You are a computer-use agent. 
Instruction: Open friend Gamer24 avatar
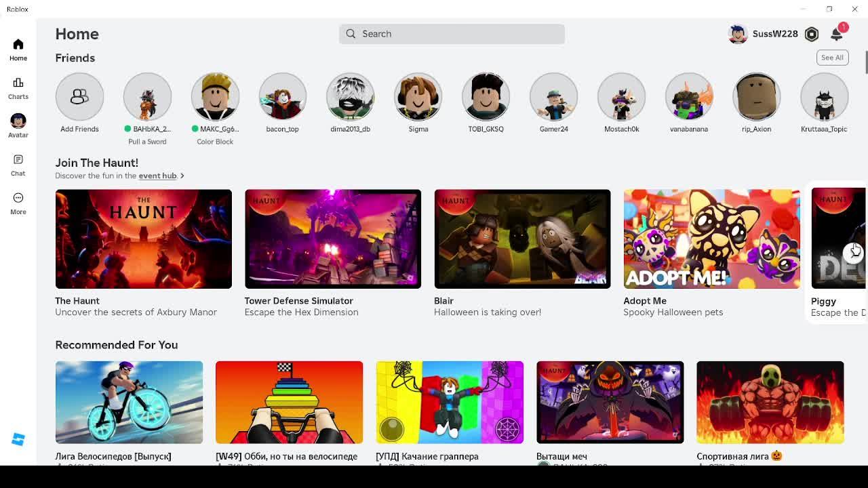click(x=554, y=96)
